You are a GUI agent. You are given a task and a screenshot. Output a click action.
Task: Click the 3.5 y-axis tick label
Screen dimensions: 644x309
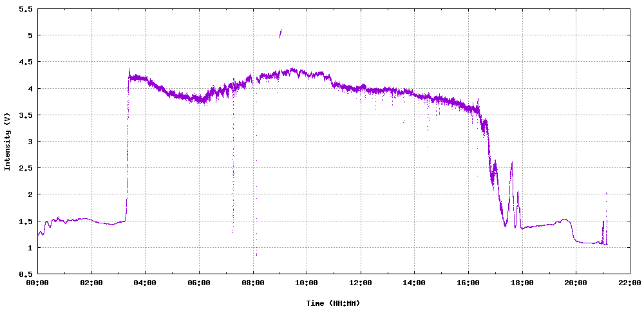click(x=26, y=115)
